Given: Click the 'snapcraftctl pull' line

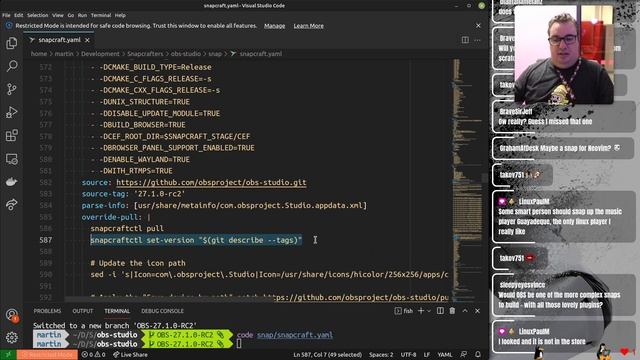Looking at the screenshot, I should (x=127, y=229).
